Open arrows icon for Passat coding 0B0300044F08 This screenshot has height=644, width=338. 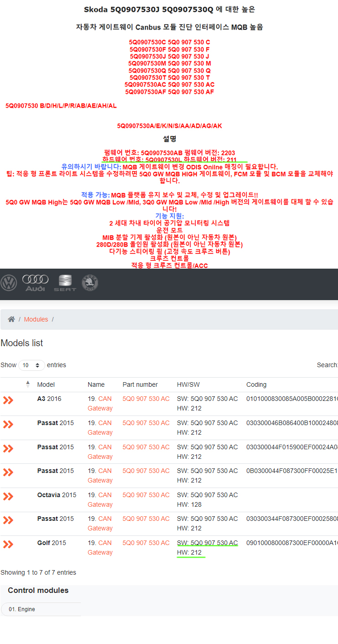[x=8, y=473]
